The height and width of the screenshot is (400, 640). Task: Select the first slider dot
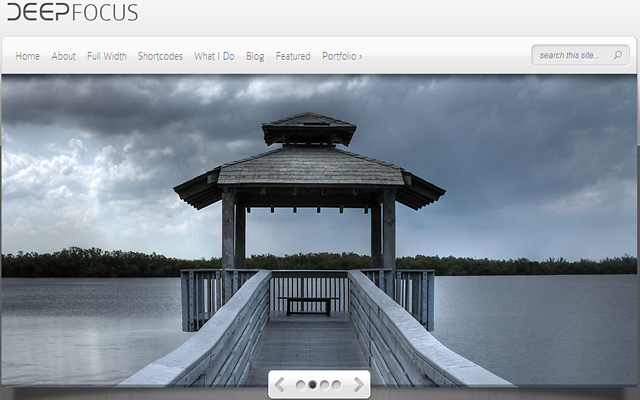point(300,385)
